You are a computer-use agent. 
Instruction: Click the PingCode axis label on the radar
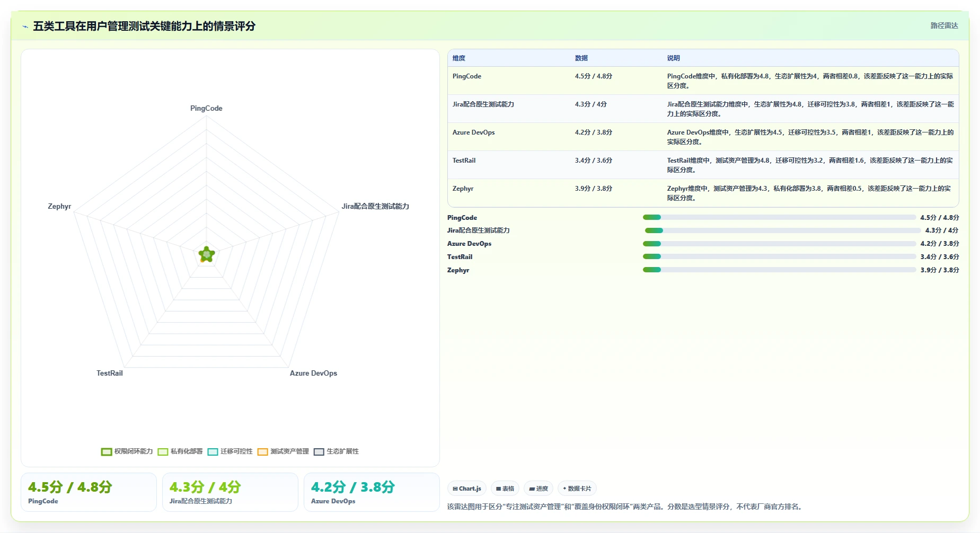206,108
